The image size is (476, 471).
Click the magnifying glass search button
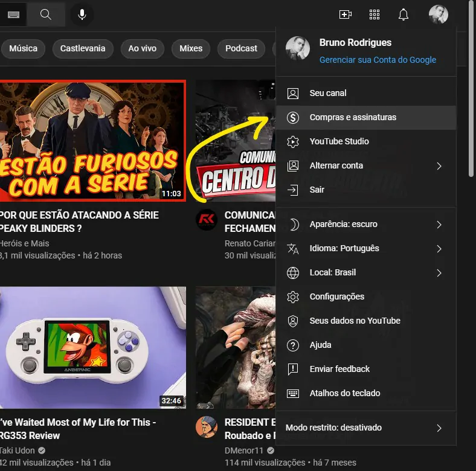pos(45,14)
